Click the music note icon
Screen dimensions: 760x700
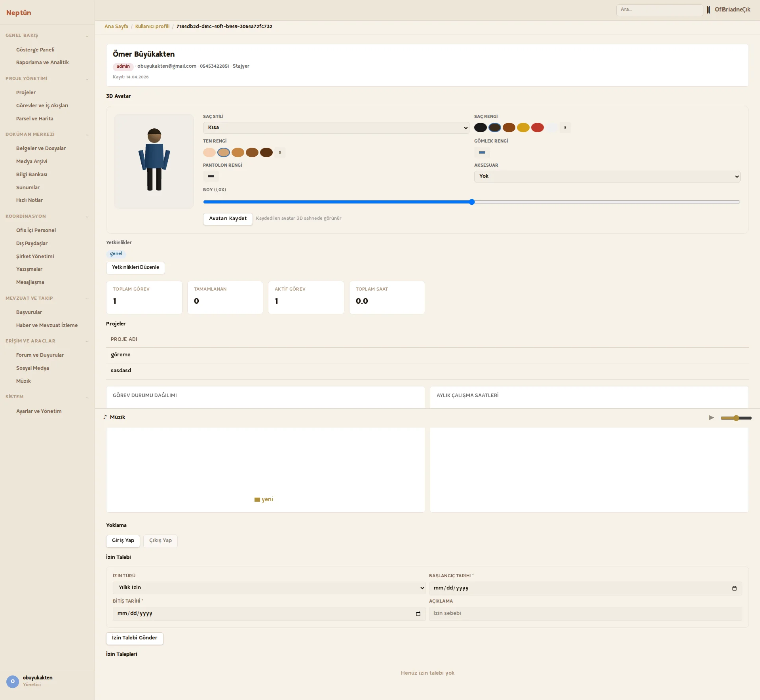(x=105, y=417)
